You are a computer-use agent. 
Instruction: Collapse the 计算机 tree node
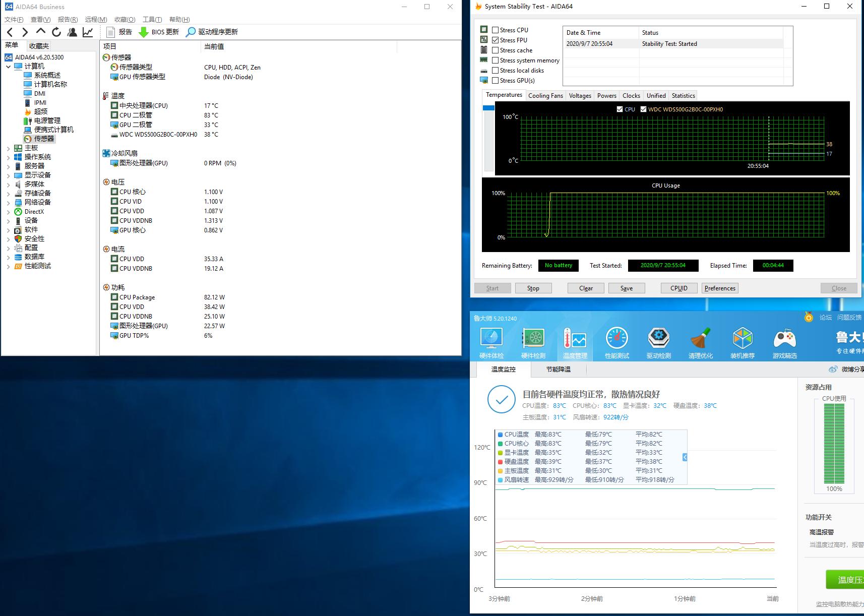(8, 67)
